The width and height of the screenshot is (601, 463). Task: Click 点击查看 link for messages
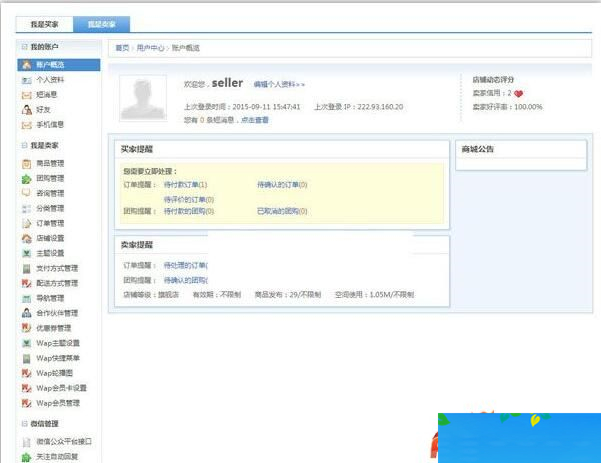255,119
